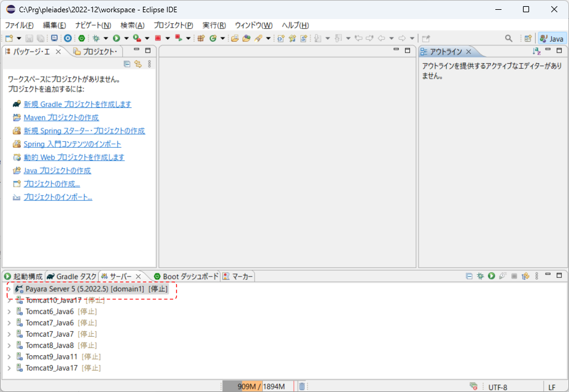The height and width of the screenshot is (392, 569).
Task: Open the 実行(R) menu
Action: 214,25
